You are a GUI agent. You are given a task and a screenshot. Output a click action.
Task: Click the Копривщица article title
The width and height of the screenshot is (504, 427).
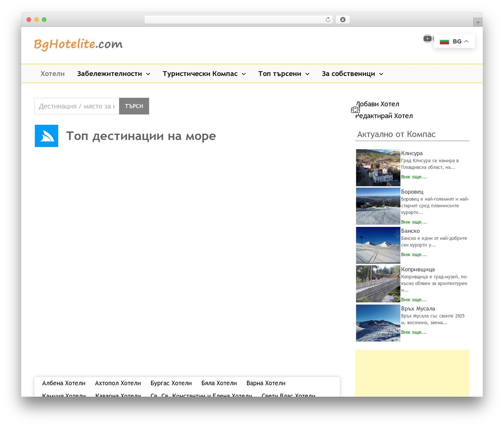click(x=418, y=269)
